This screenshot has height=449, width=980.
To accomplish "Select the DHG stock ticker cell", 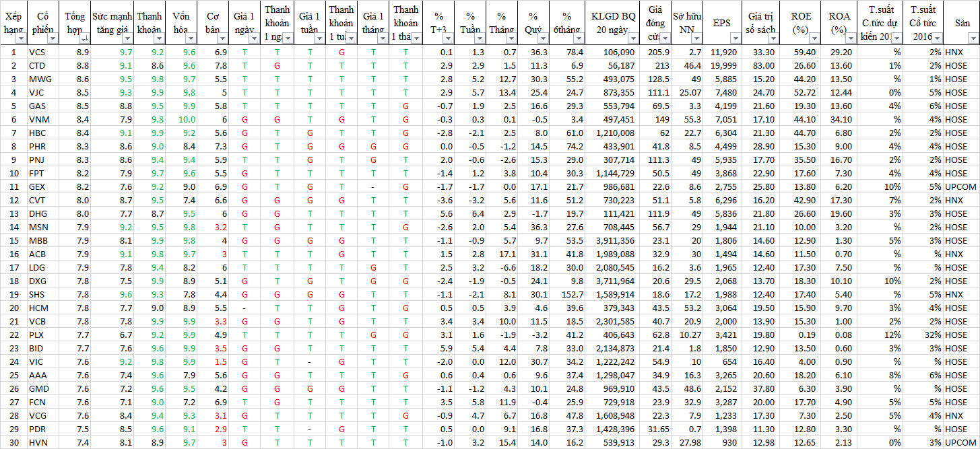I will [x=44, y=213].
